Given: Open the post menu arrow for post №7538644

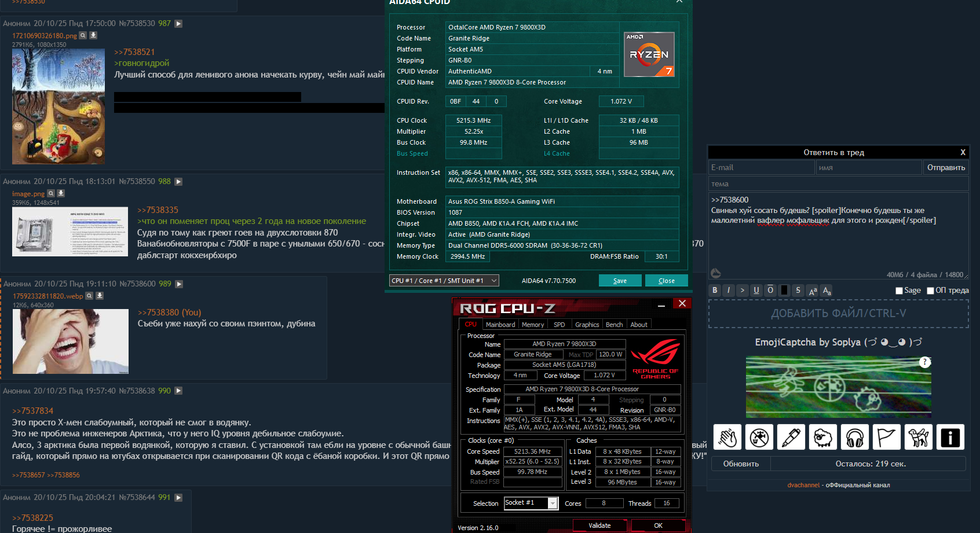Looking at the screenshot, I should (x=178, y=498).
